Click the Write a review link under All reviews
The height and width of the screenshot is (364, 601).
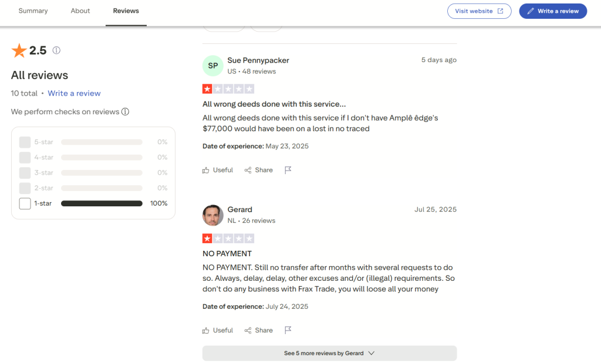[x=74, y=93]
